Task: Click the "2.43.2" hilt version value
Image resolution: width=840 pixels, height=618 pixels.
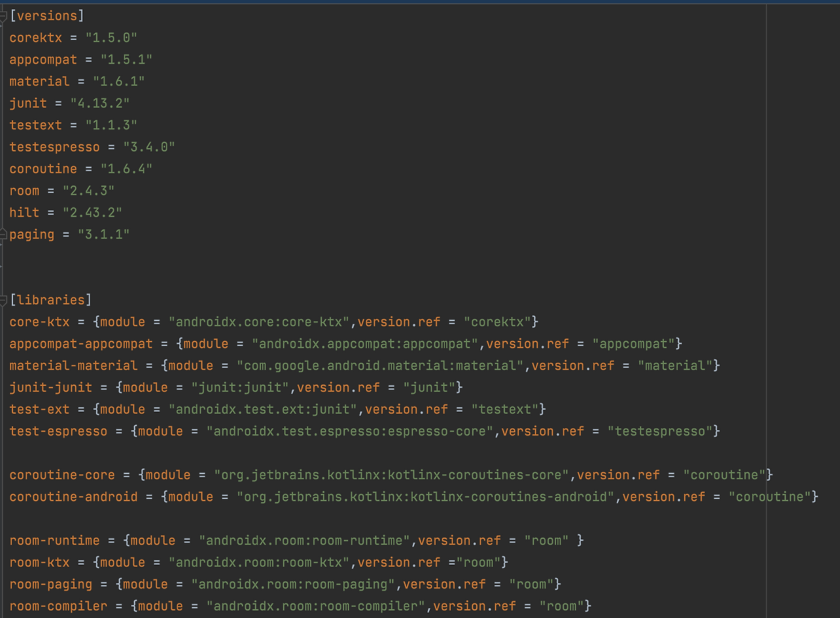Action: 91,212
